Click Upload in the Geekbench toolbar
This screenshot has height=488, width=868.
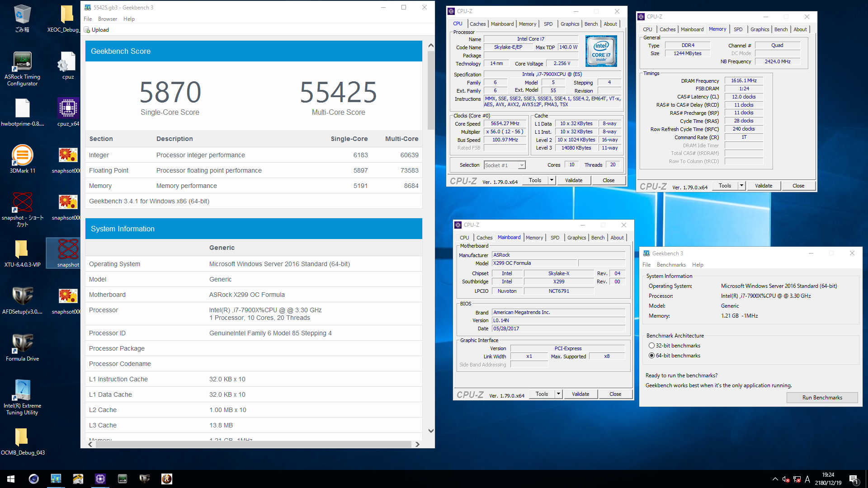pyautogui.click(x=96, y=30)
